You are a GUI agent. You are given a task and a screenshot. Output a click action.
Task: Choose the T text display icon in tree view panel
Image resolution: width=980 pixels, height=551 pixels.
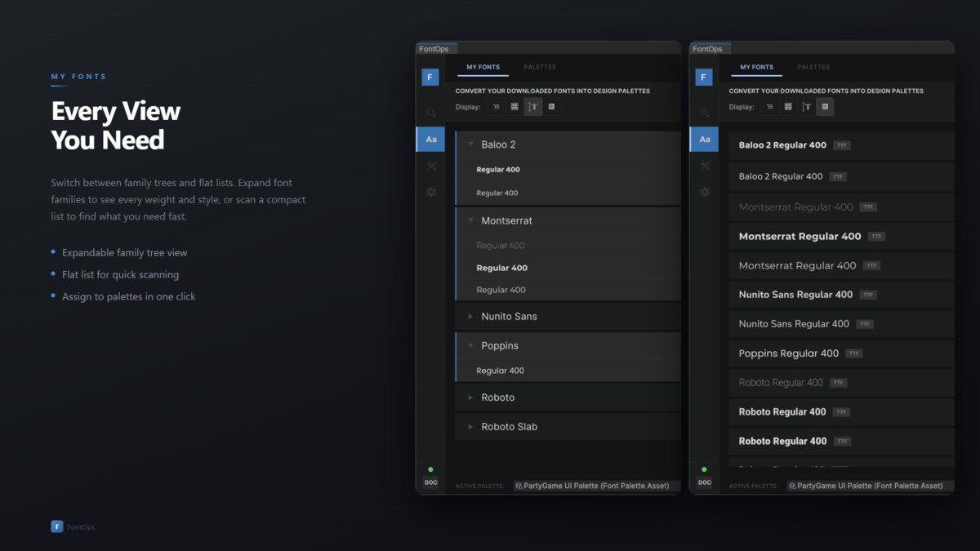click(x=533, y=107)
